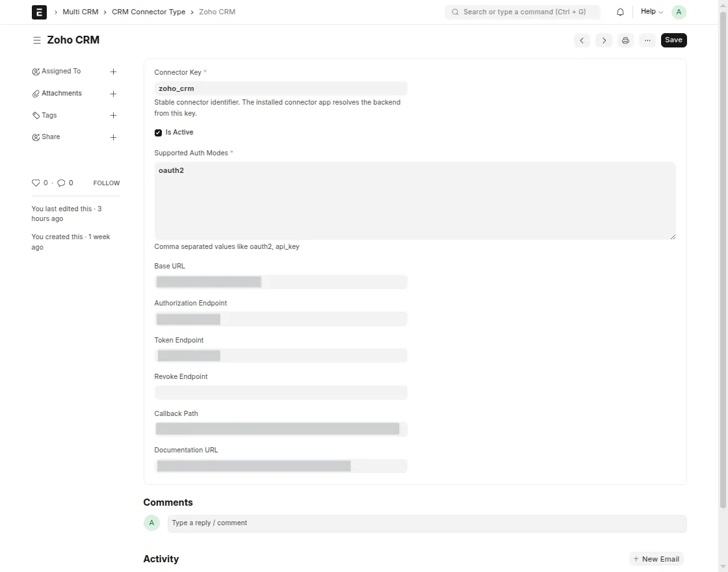Click the Assigned To label
728x572 pixels.
coord(61,71)
